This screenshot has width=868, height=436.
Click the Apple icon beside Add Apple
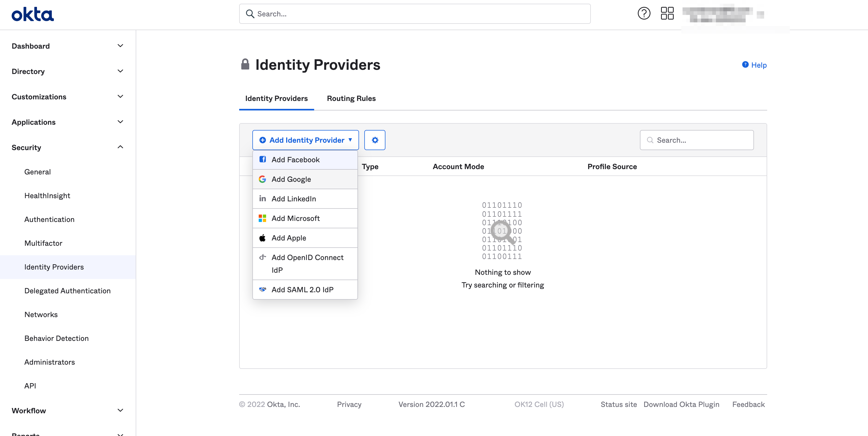click(262, 238)
